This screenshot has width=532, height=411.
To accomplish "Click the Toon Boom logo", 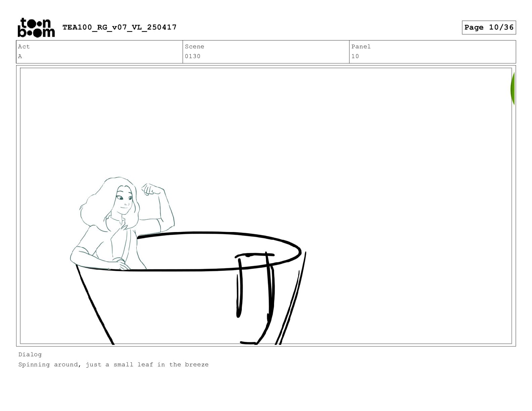I will [36, 28].
